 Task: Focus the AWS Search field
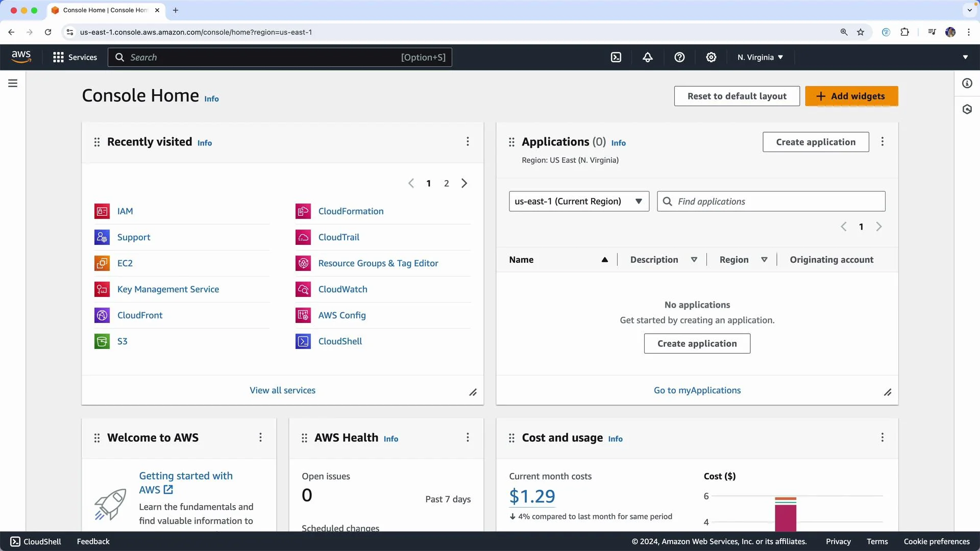pos(280,57)
